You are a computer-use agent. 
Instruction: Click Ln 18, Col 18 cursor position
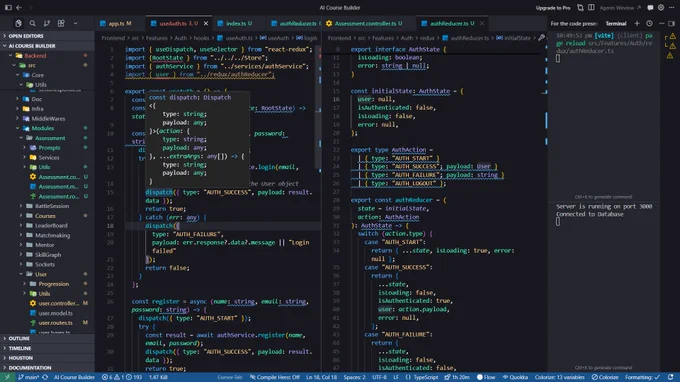coord(321,377)
